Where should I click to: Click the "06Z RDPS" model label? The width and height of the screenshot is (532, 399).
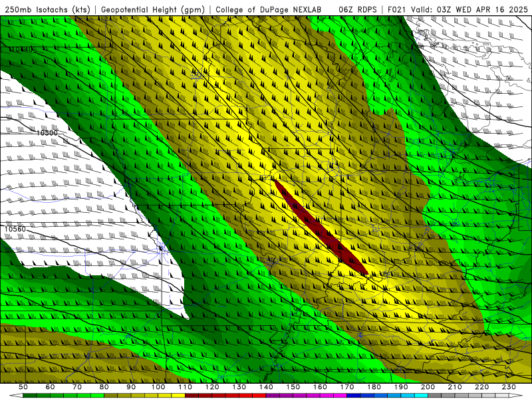(358, 9)
